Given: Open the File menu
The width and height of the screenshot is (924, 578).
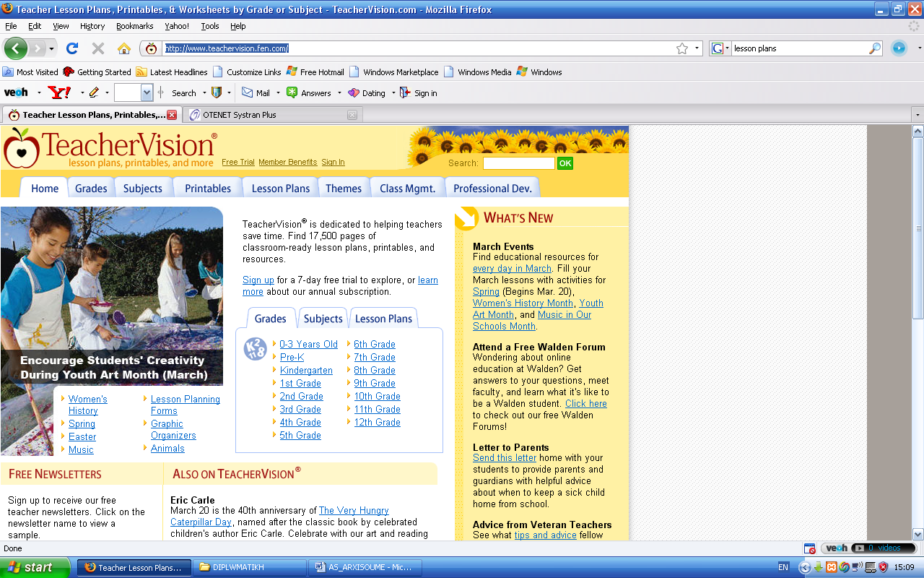Looking at the screenshot, I should [x=11, y=26].
